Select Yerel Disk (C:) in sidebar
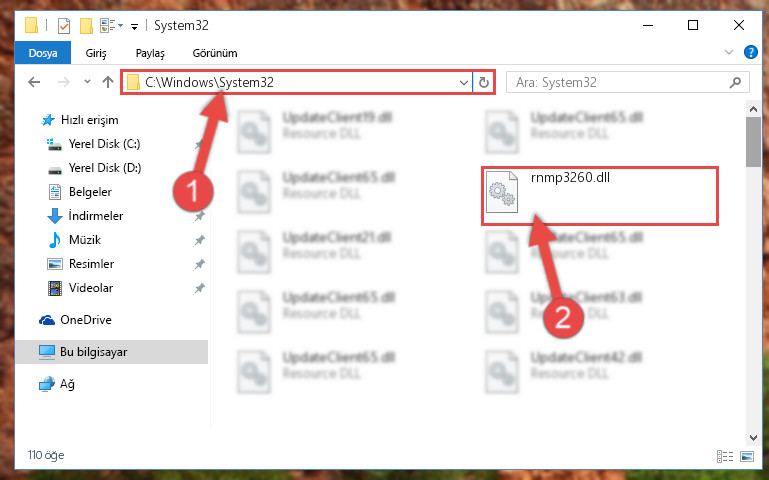Viewport: 769px width, 480px height. (104, 144)
